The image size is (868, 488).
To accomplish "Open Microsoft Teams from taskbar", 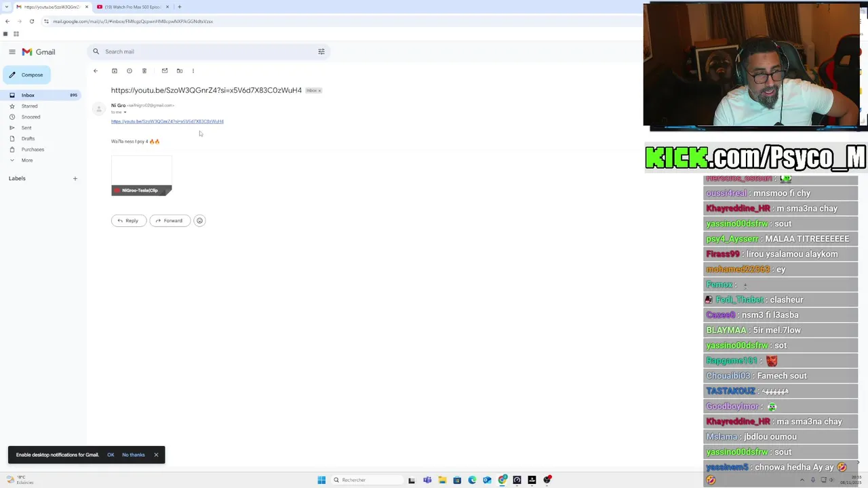I will coord(427,480).
